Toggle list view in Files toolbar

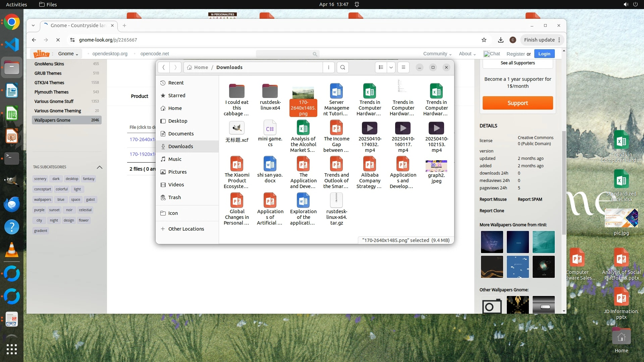381,67
